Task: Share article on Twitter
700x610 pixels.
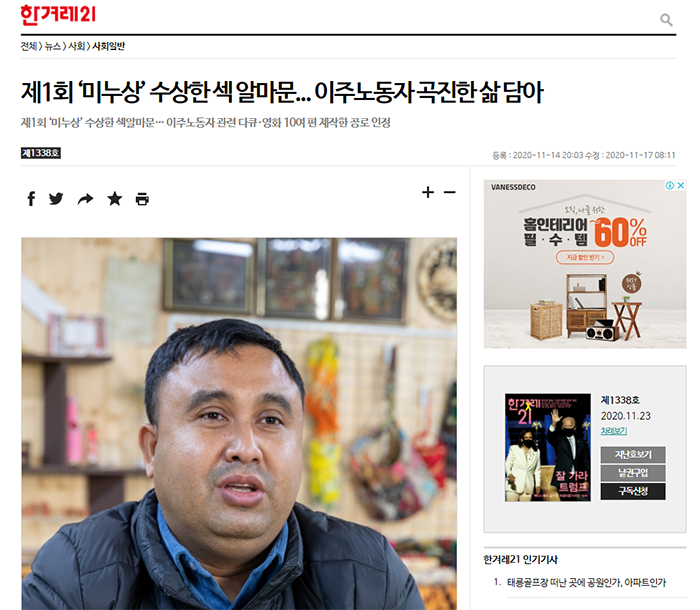Action: coord(56,199)
